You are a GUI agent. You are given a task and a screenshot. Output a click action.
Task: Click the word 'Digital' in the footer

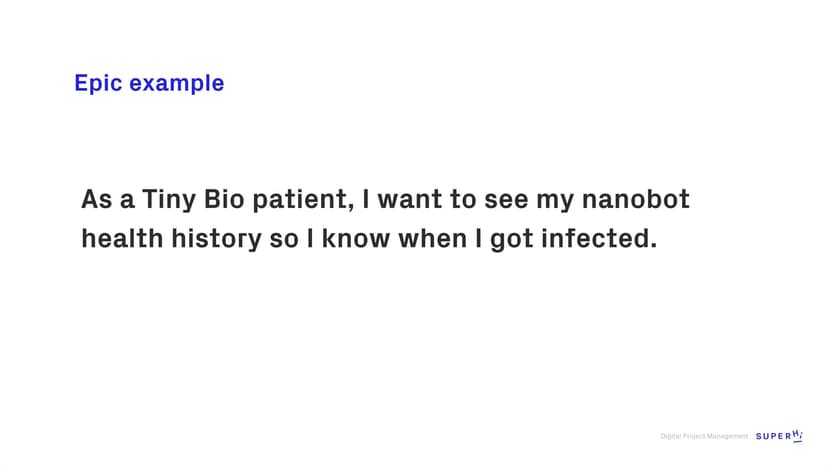tap(670, 437)
